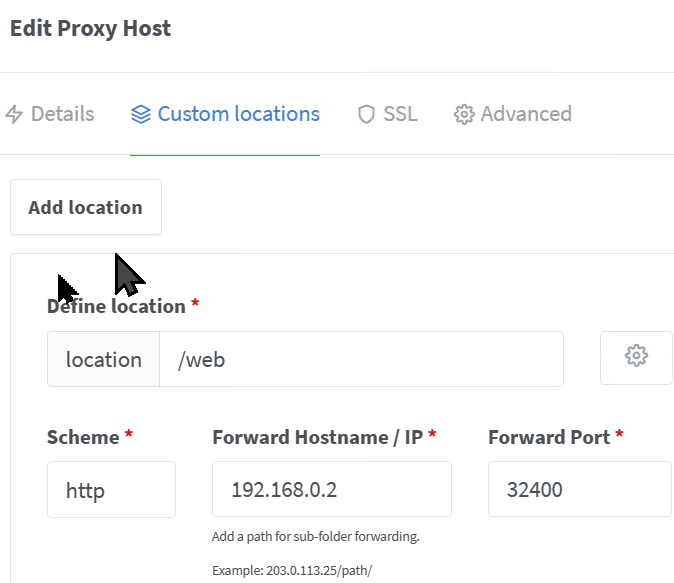Focus the location path field containing /web

pos(361,359)
